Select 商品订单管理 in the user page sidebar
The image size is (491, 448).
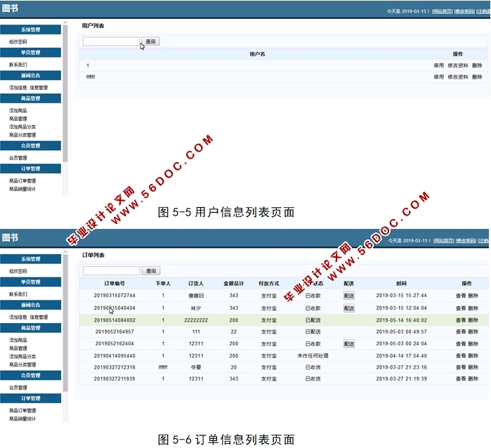22,180
